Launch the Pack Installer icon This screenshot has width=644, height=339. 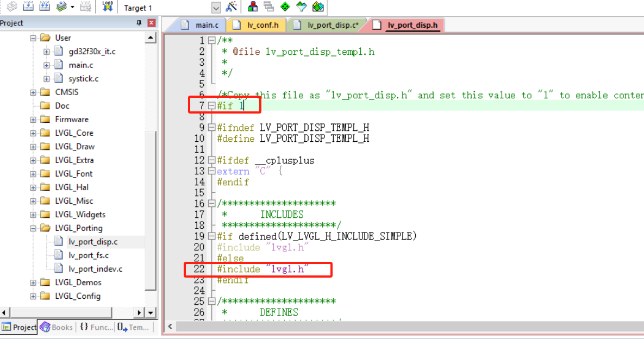(318, 7)
